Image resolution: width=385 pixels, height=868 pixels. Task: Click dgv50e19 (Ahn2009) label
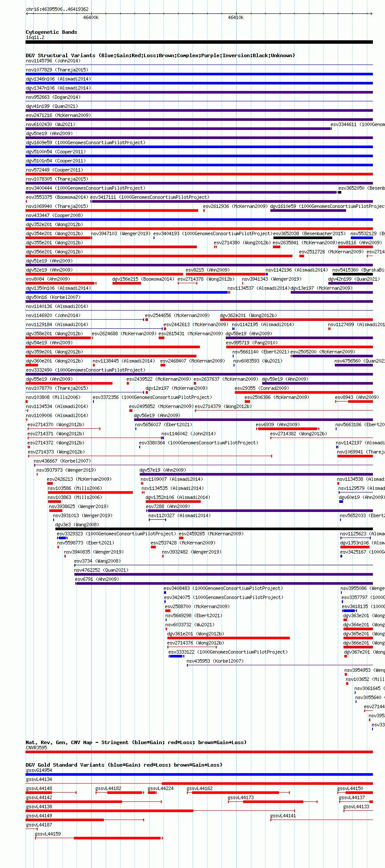coord(49,133)
